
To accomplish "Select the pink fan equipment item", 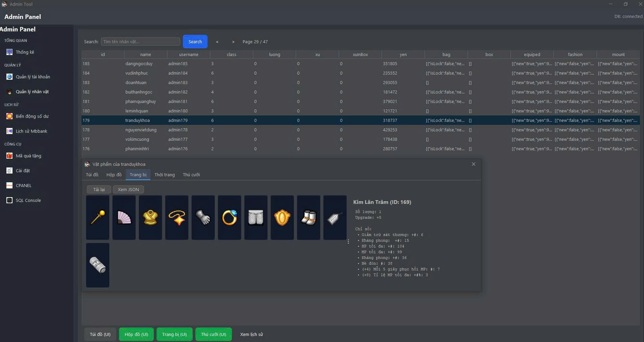I will click(x=124, y=217).
